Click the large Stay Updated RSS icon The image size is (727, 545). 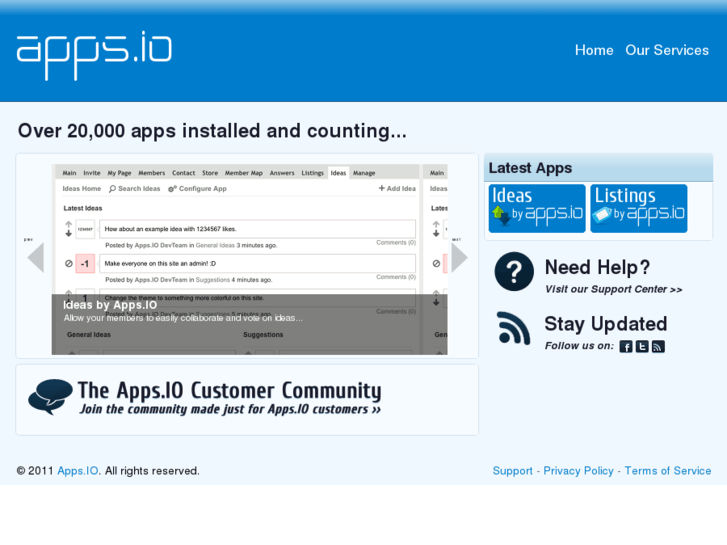click(514, 328)
